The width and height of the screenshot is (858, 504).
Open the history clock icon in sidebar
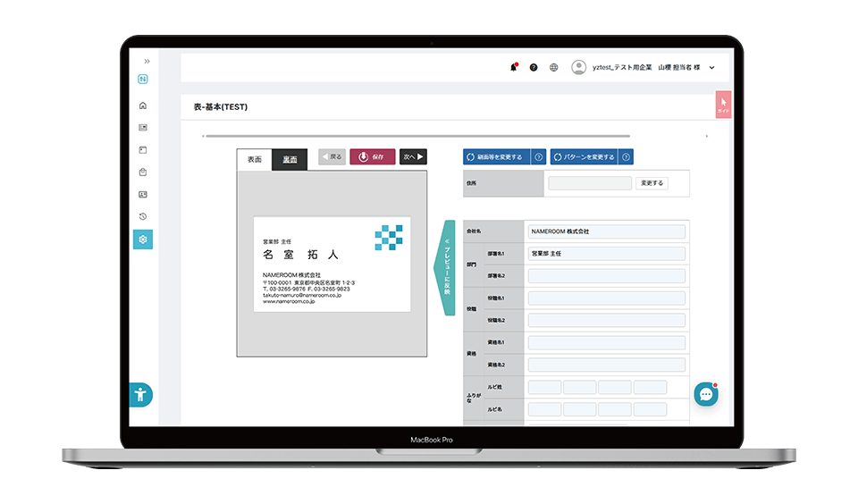(x=143, y=217)
